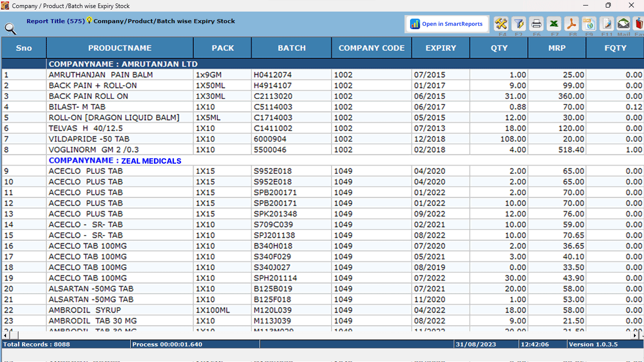
Task: Print the report using the printer icon
Action: [536, 24]
